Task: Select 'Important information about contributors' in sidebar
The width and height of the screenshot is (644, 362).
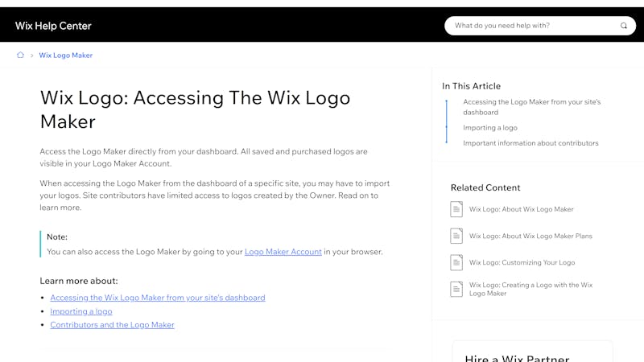Action: 530,143
